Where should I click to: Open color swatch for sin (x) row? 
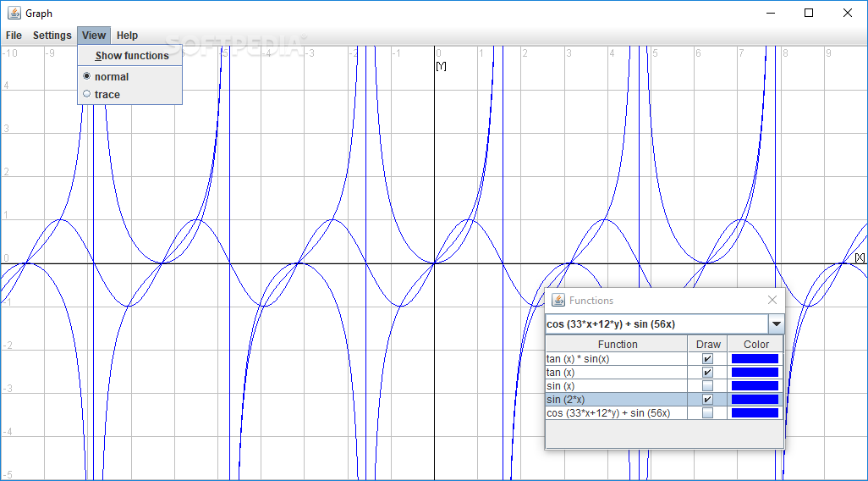tap(755, 385)
